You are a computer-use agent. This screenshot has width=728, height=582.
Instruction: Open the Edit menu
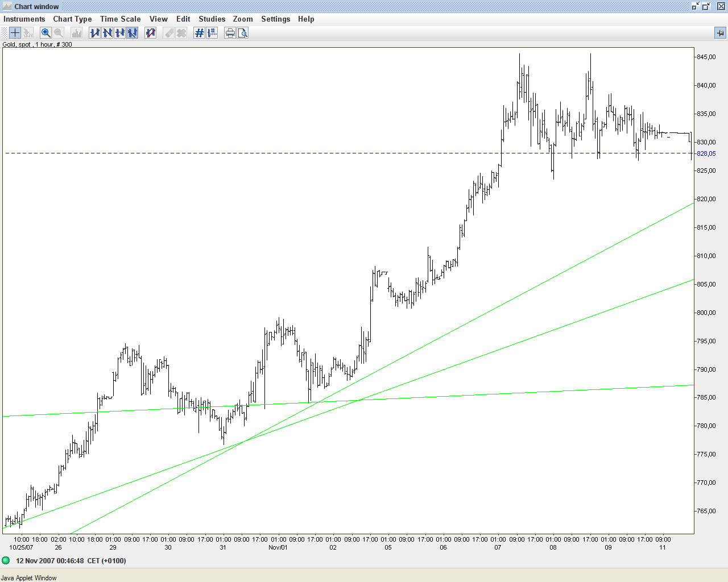[183, 19]
